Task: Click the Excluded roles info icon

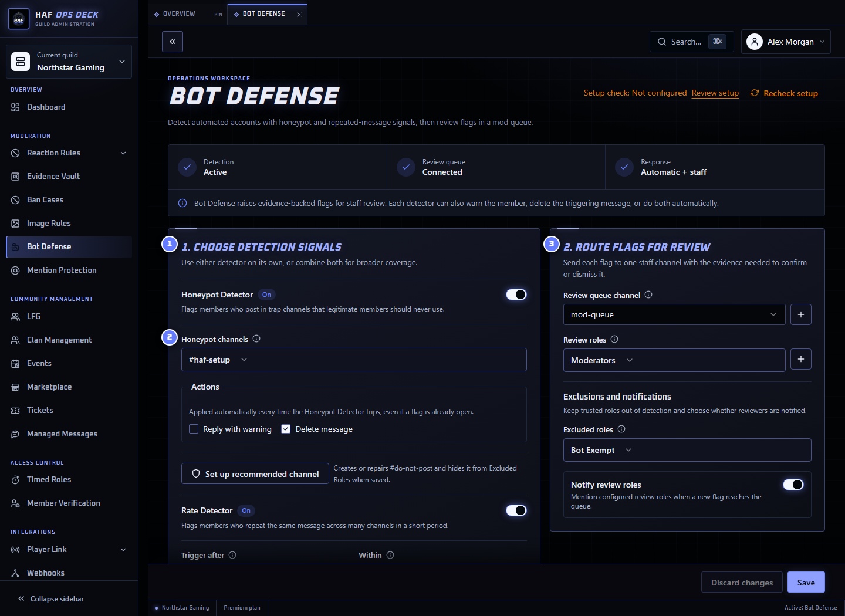Action: [x=621, y=429]
